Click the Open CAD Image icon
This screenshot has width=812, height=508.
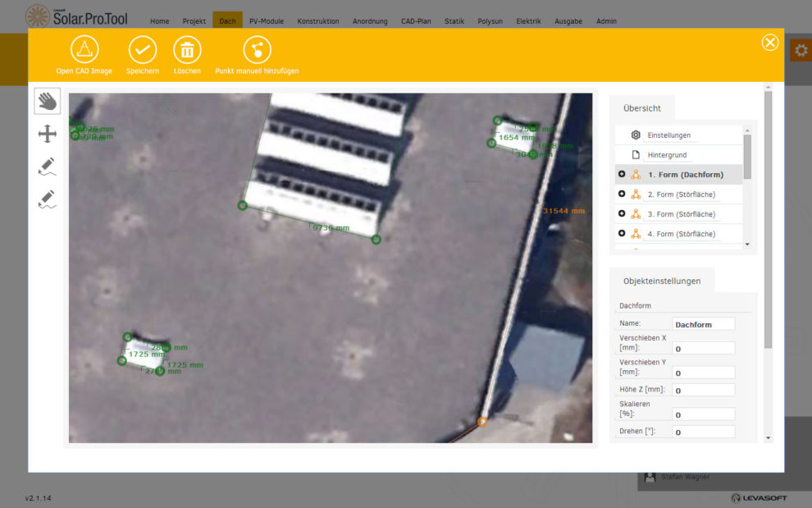(x=84, y=50)
